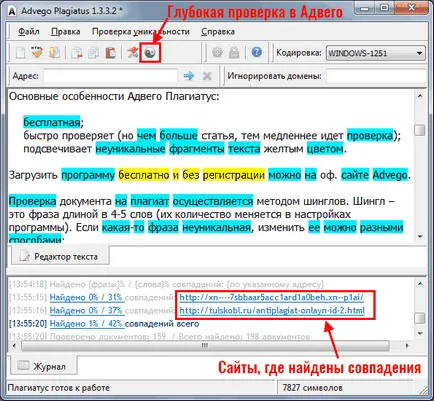The image size is (434, 401).
Task: Open help question mark icon
Action: (257, 52)
